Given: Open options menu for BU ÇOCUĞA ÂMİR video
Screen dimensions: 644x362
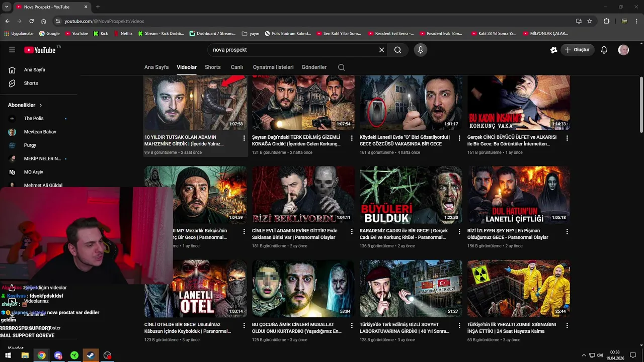Looking at the screenshot, I should 352,326.
